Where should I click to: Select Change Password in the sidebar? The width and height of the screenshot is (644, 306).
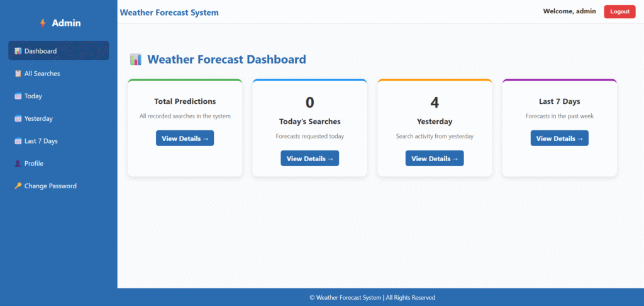(x=50, y=186)
